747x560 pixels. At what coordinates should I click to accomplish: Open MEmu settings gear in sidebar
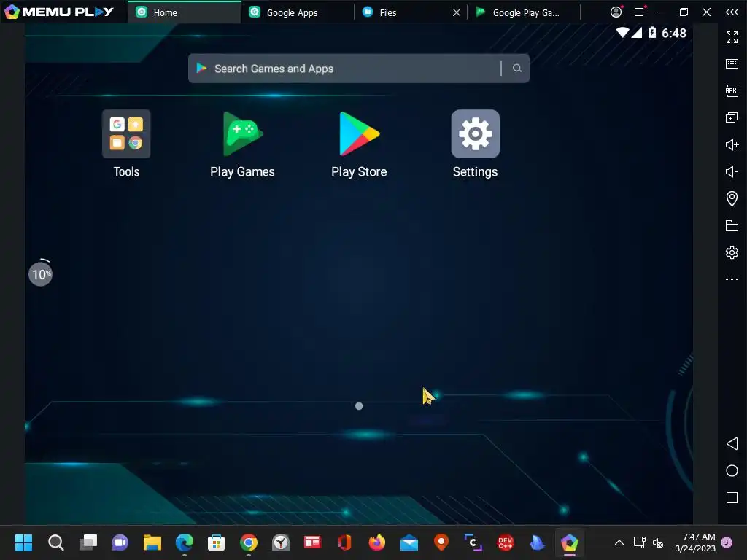click(x=732, y=252)
